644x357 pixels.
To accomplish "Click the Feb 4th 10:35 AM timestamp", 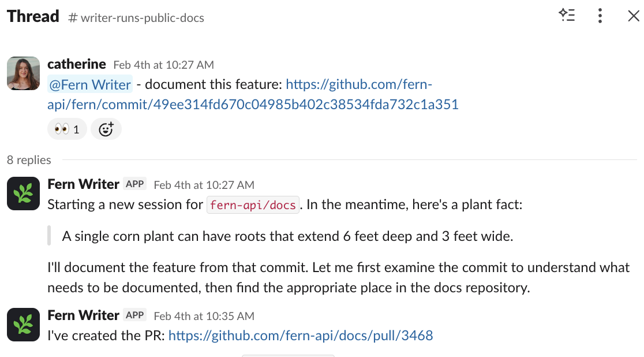I will click(x=204, y=315).
